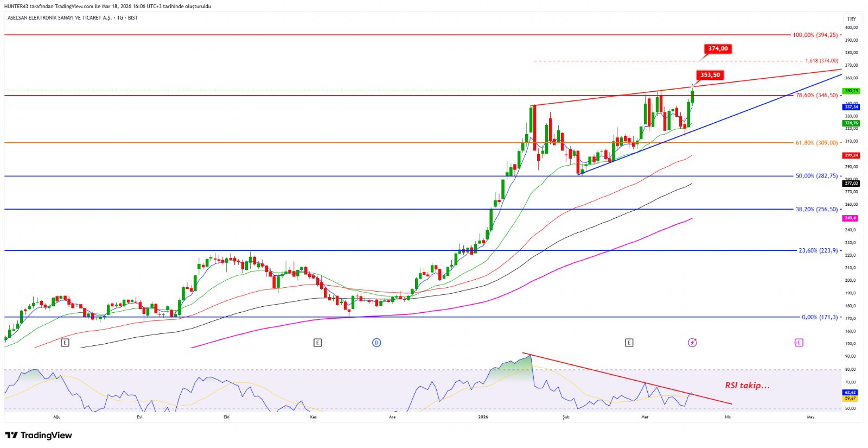The height and width of the screenshot is (448, 868).
Task: Open the TRY currency selector
Action: [x=851, y=19]
